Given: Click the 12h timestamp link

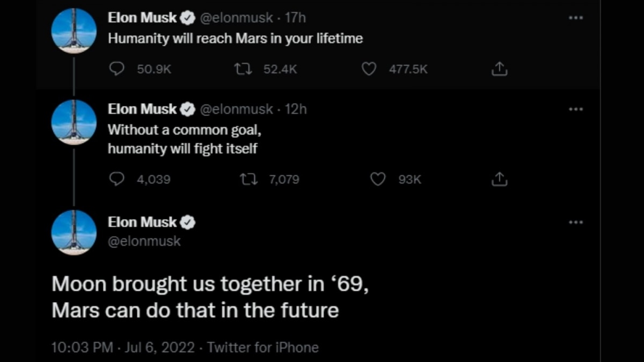Looking at the screenshot, I should pyautogui.click(x=296, y=109).
